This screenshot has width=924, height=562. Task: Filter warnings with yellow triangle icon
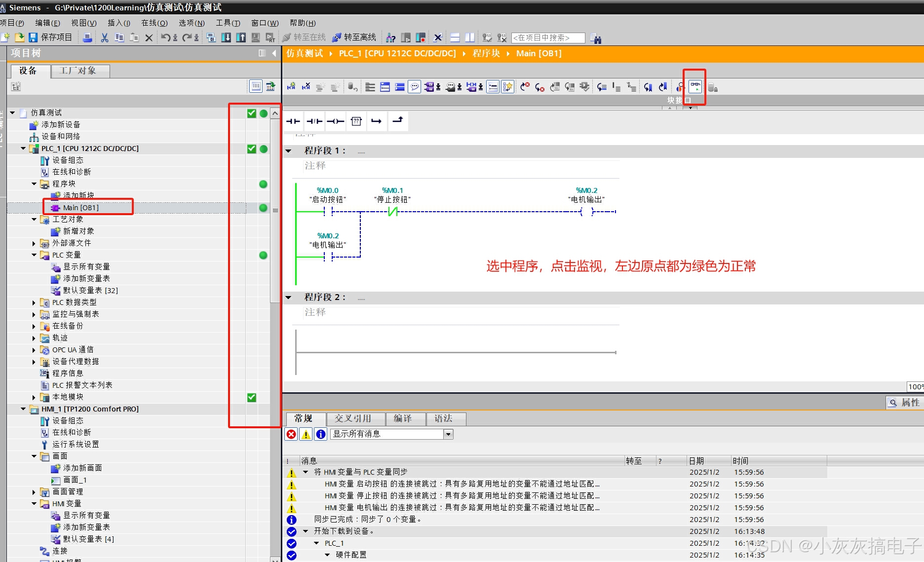point(306,434)
